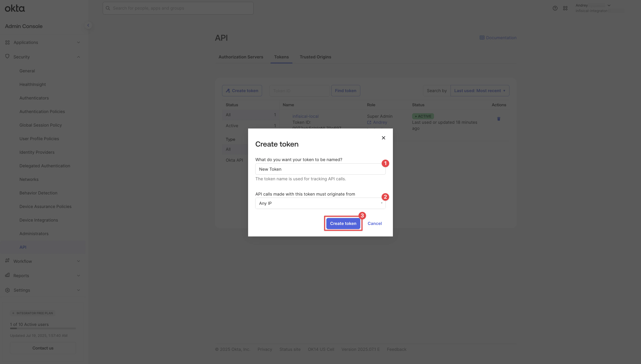Open the Privacy footer link
Image resolution: width=641 pixels, height=364 pixels.
tap(265, 349)
